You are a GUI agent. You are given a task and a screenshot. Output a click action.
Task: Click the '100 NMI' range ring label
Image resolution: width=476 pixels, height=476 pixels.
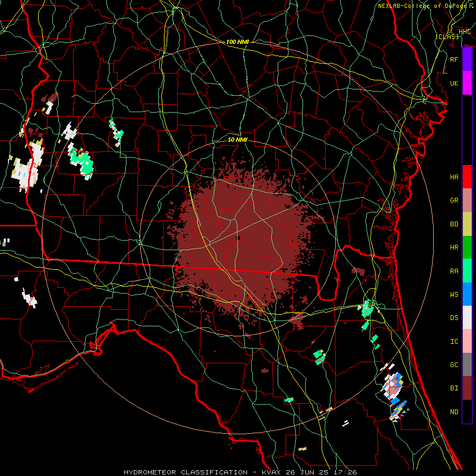pyautogui.click(x=237, y=42)
